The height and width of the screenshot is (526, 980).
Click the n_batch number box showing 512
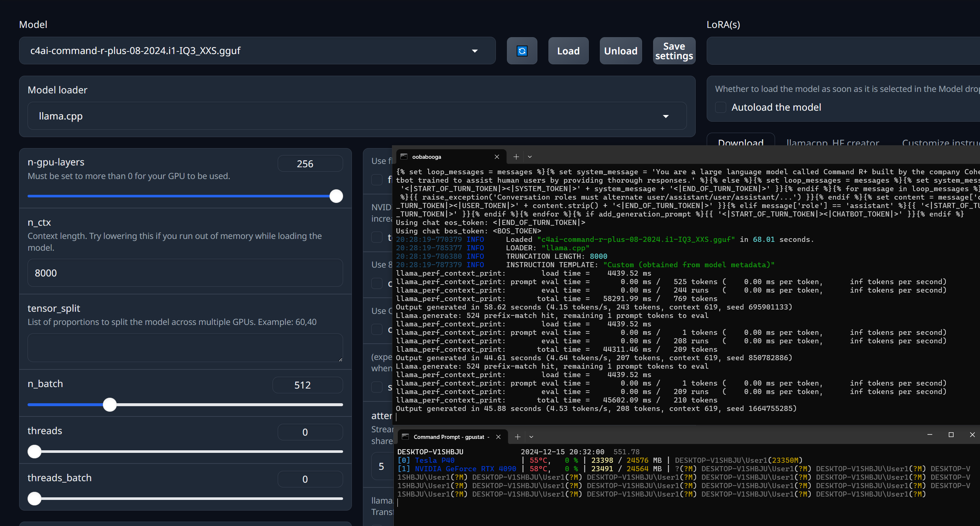coord(307,385)
